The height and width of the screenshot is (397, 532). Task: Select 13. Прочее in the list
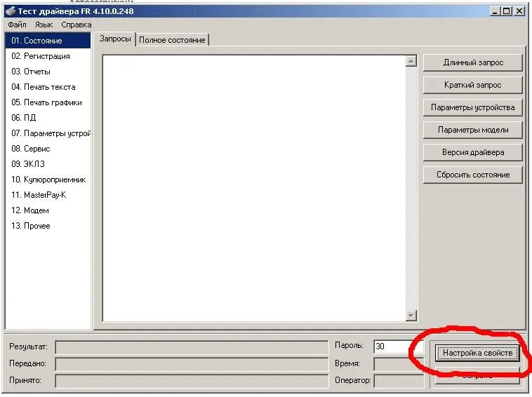point(48,226)
